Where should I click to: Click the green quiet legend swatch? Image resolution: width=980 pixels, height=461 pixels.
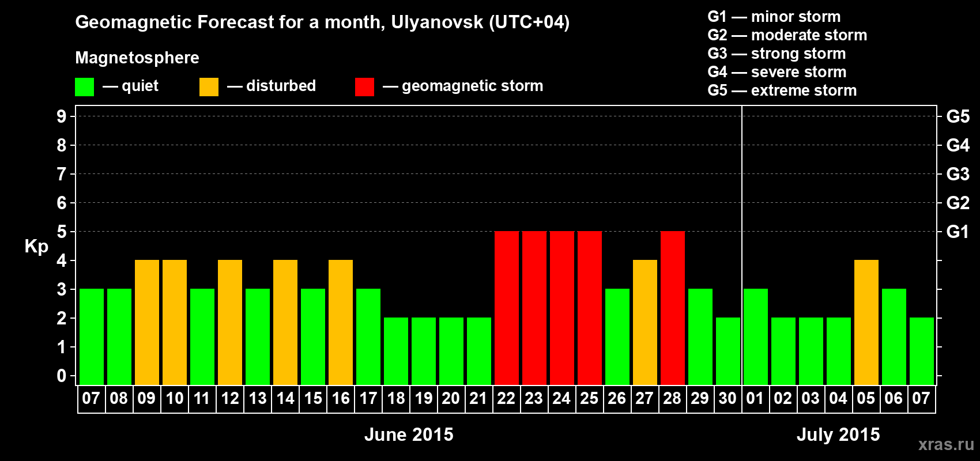pos(85,87)
